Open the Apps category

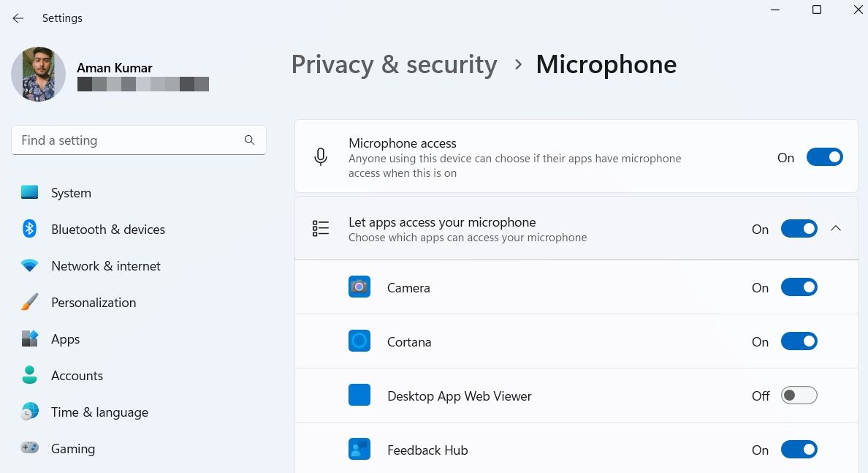(x=65, y=339)
